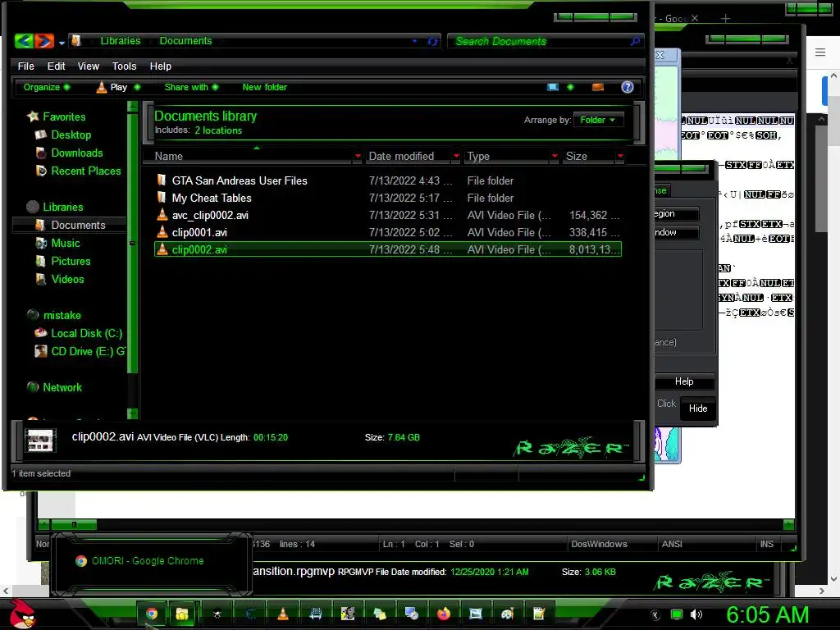Select the GTA San Andreas User Files folder
Image resolution: width=840 pixels, height=630 pixels.
[387, 180]
